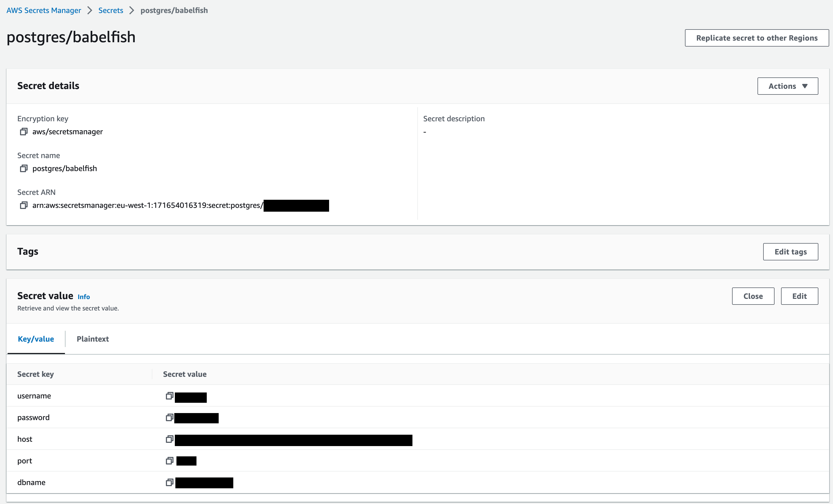Navigate to Secrets breadcrumb link
833x504 pixels.
[110, 11]
